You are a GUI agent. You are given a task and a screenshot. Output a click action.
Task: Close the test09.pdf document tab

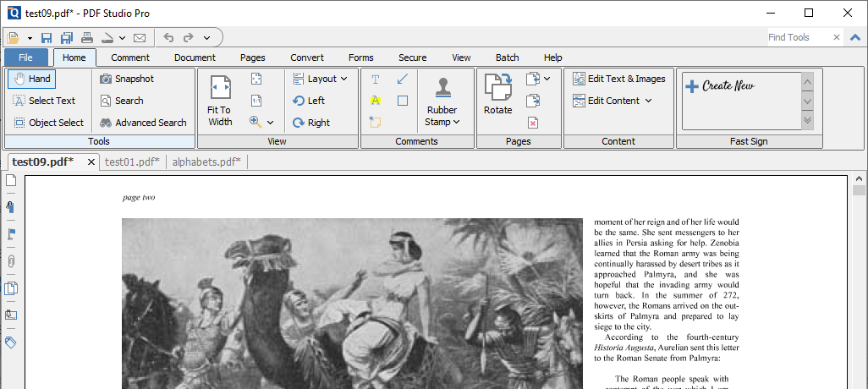pyautogui.click(x=91, y=162)
